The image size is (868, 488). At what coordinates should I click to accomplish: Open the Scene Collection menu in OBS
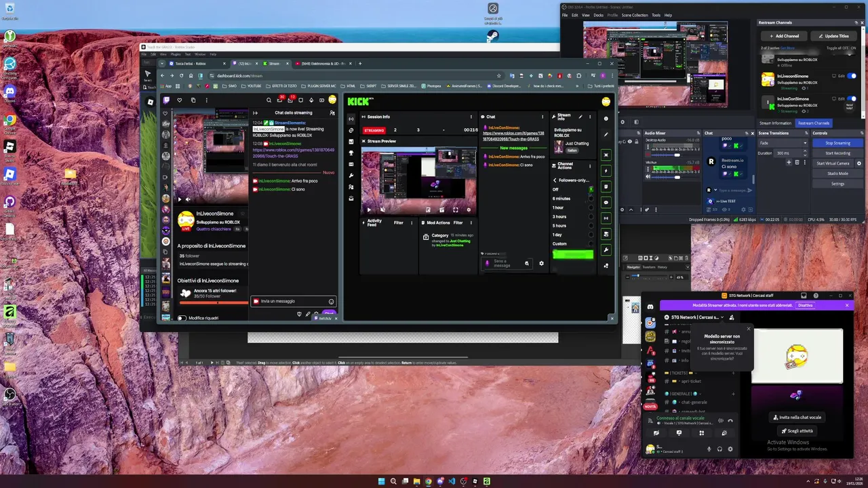click(x=635, y=15)
